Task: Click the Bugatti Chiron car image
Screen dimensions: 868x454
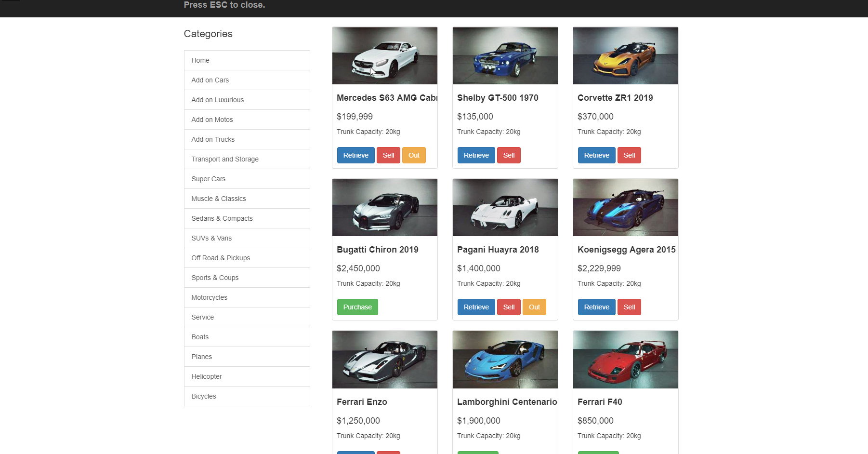Action: (385, 208)
